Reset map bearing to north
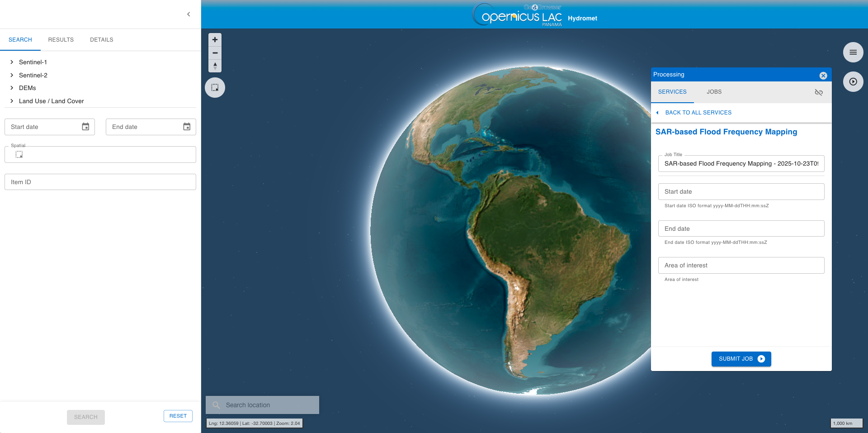 (215, 66)
